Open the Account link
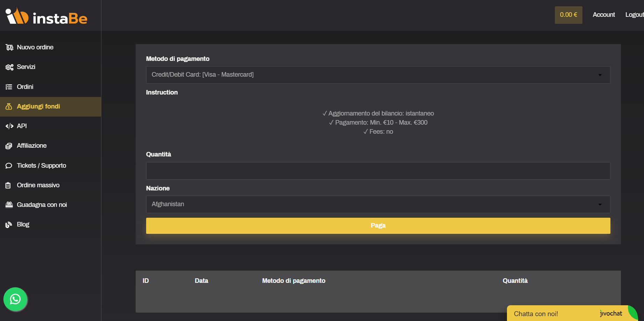 (603, 15)
